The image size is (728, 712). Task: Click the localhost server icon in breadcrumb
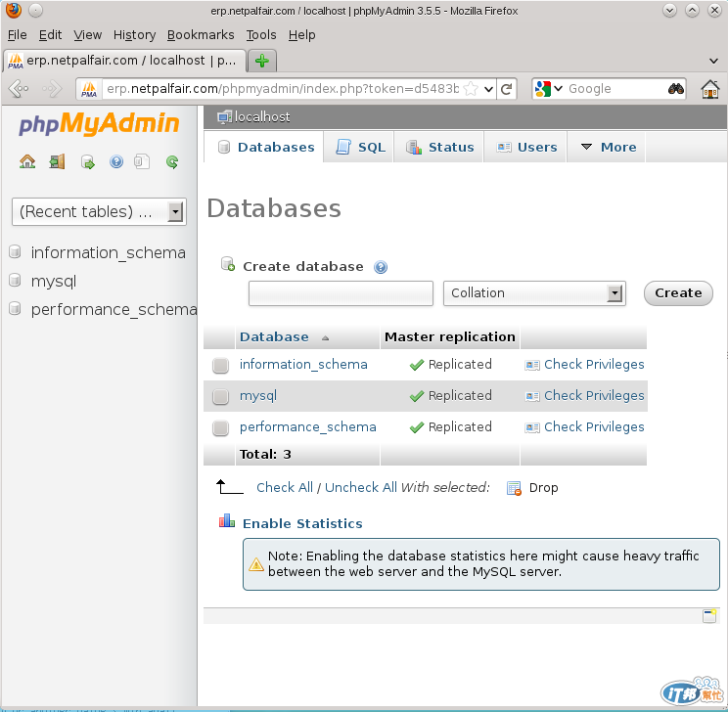tap(225, 117)
